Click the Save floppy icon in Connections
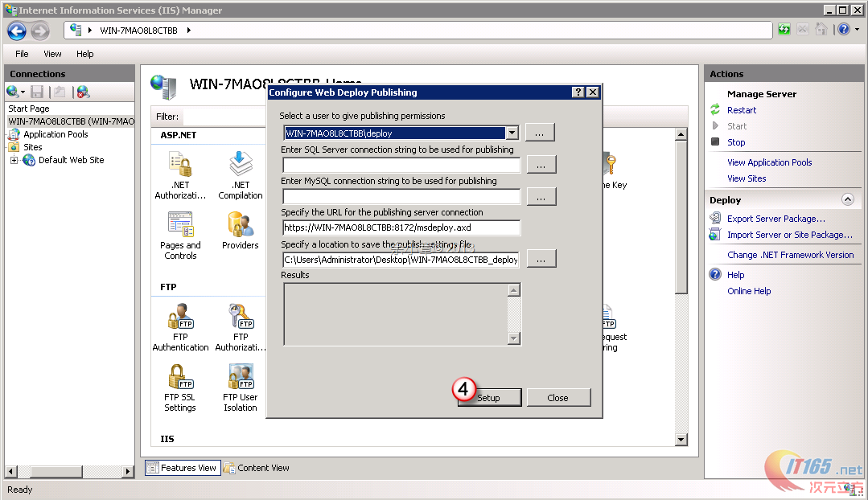Image resolution: width=868 pixels, height=500 pixels. [x=37, y=92]
